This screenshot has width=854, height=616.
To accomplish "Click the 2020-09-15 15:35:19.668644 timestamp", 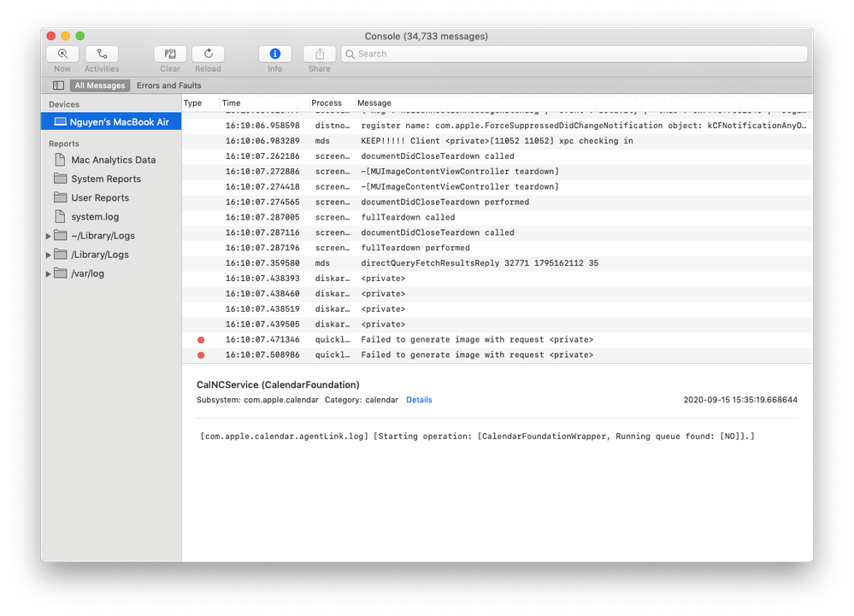I will tap(740, 400).
